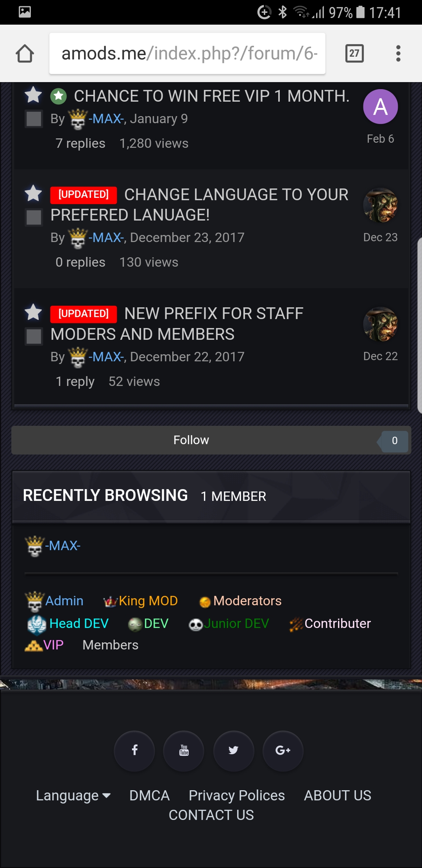
Task: Open the Google Plus social icon
Action: tap(283, 751)
